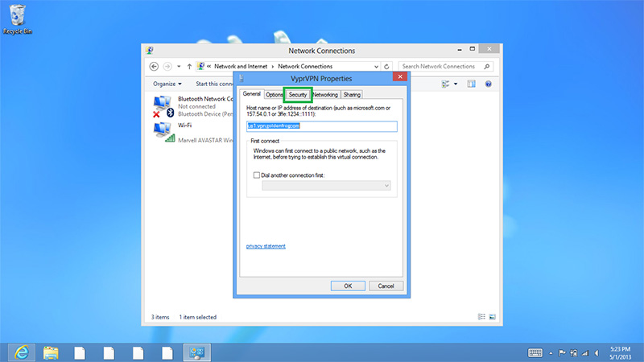Open the touch keyboard tray icon
This screenshot has width=644, height=362.
coord(535,352)
